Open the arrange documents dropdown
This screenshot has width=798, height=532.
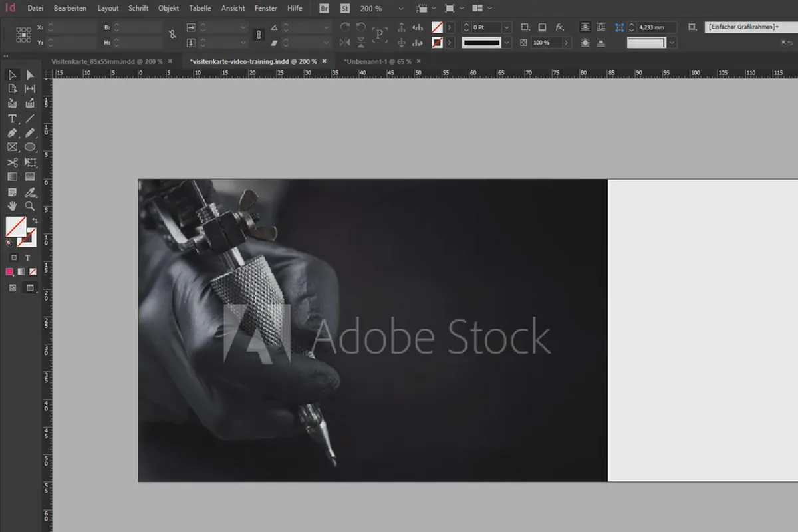pos(482,9)
